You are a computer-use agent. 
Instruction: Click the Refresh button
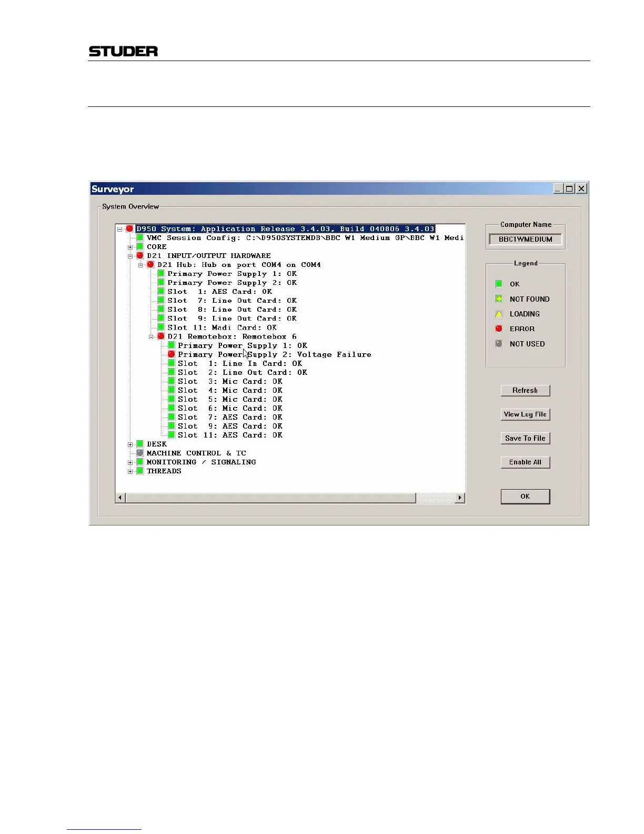point(525,390)
